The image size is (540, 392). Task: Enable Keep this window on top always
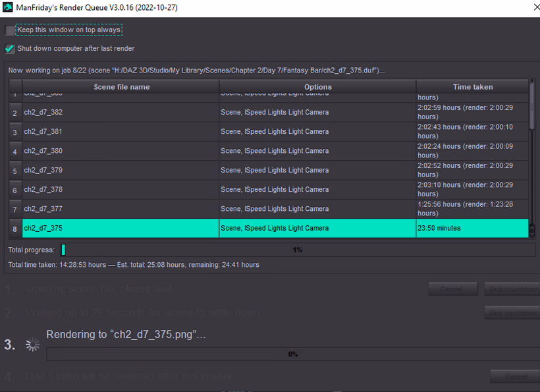[9, 30]
